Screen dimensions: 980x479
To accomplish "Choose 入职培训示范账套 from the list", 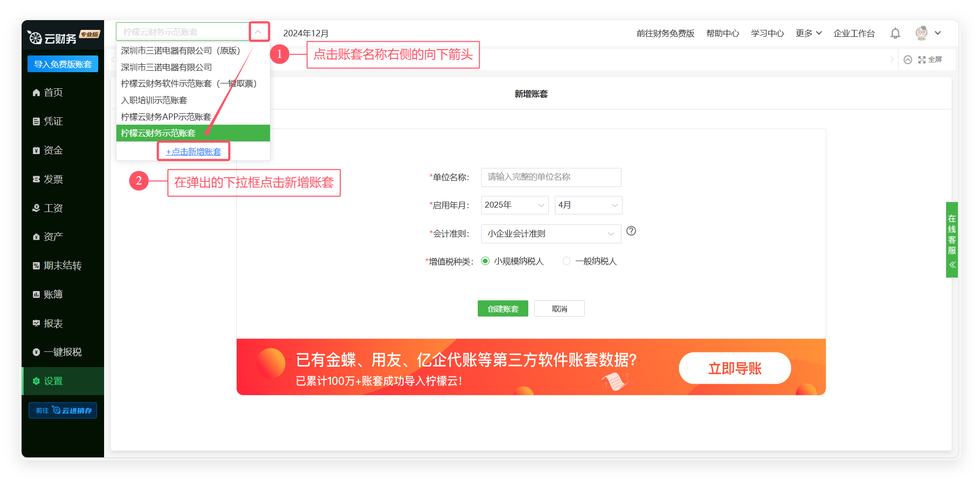I will (x=154, y=100).
